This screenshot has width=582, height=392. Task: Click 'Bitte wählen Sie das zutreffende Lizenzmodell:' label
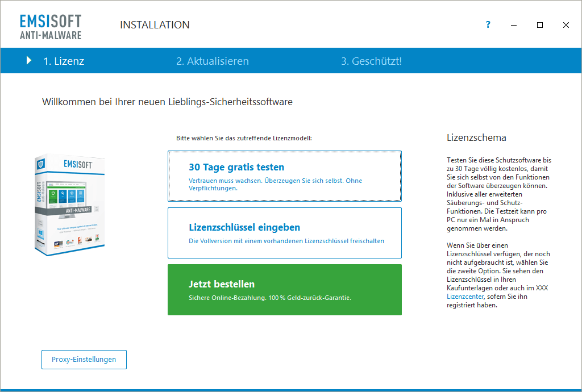[244, 138]
